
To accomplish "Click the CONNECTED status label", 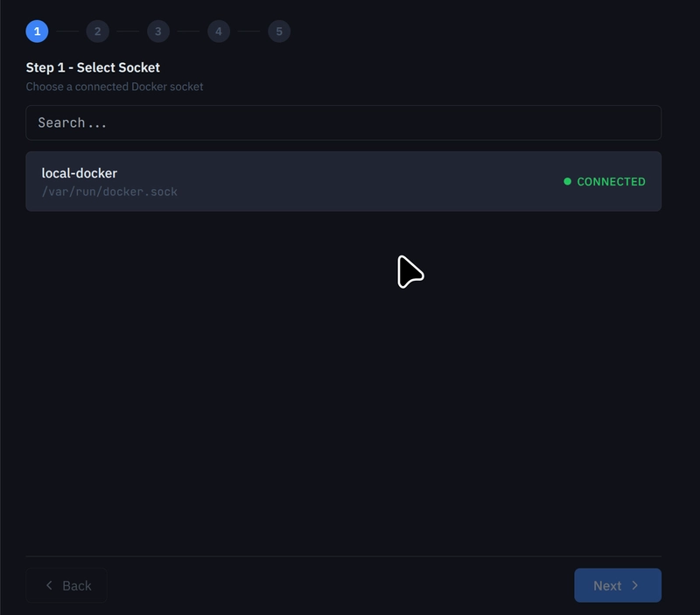I will point(611,182).
